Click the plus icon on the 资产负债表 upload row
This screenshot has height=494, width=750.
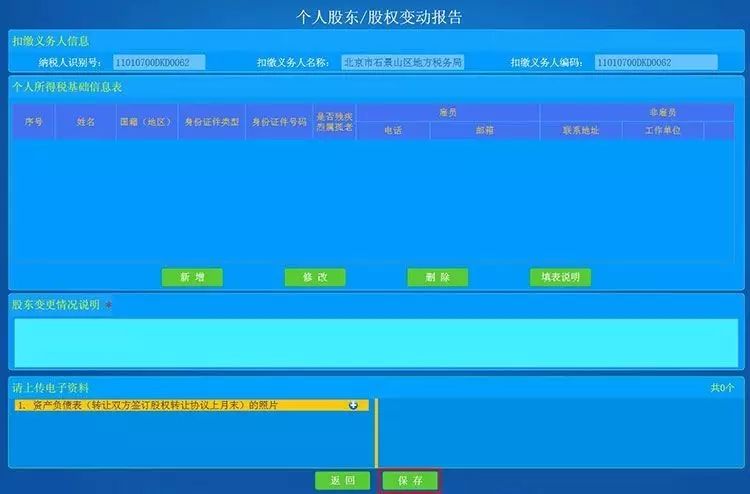point(353,405)
